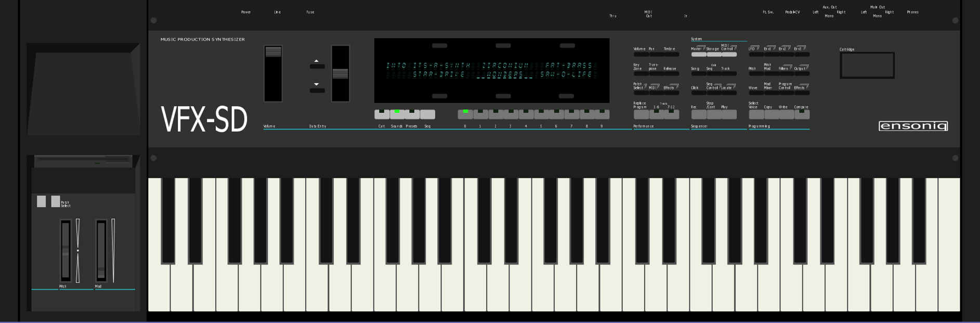The height and width of the screenshot is (323, 980).
Task: Open the LFO programming page
Action: pos(756,54)
